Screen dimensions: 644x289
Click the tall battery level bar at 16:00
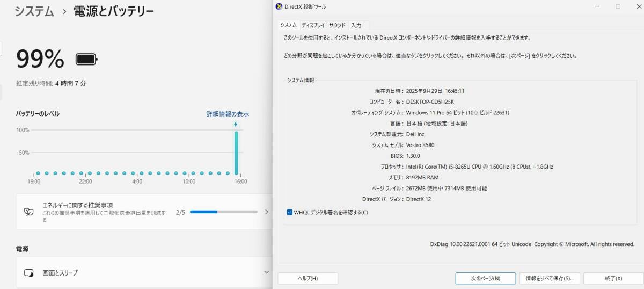[236, 153]
